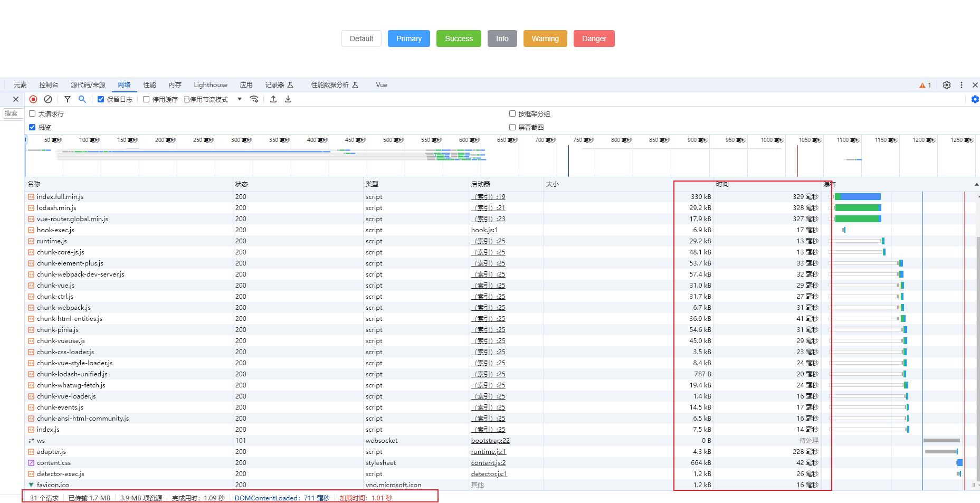Click the gray Info button
The width and height of the screenshot is (980, 503).
[502, 39]
